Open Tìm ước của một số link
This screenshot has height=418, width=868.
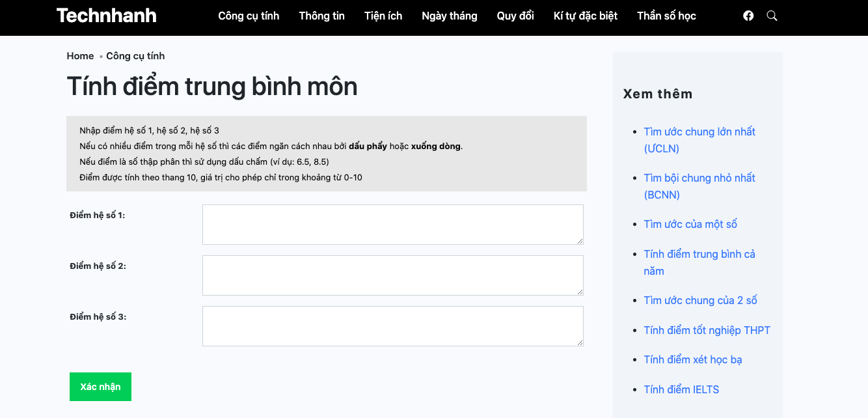click(690, 224)
